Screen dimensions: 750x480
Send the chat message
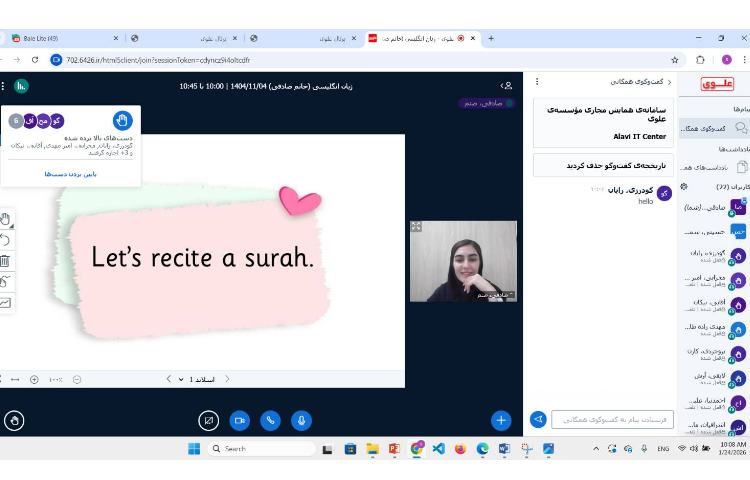pyautogui.click(x=538, y=419)
